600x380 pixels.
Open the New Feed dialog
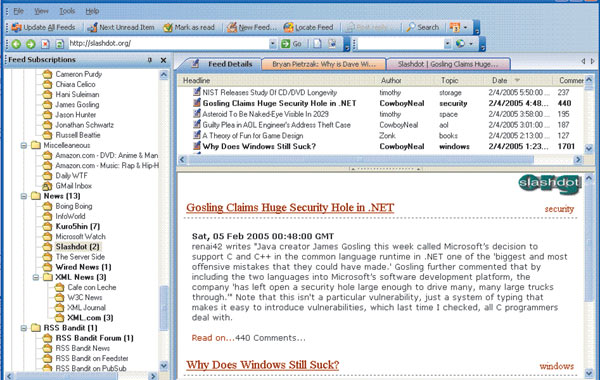click(251, 28)
